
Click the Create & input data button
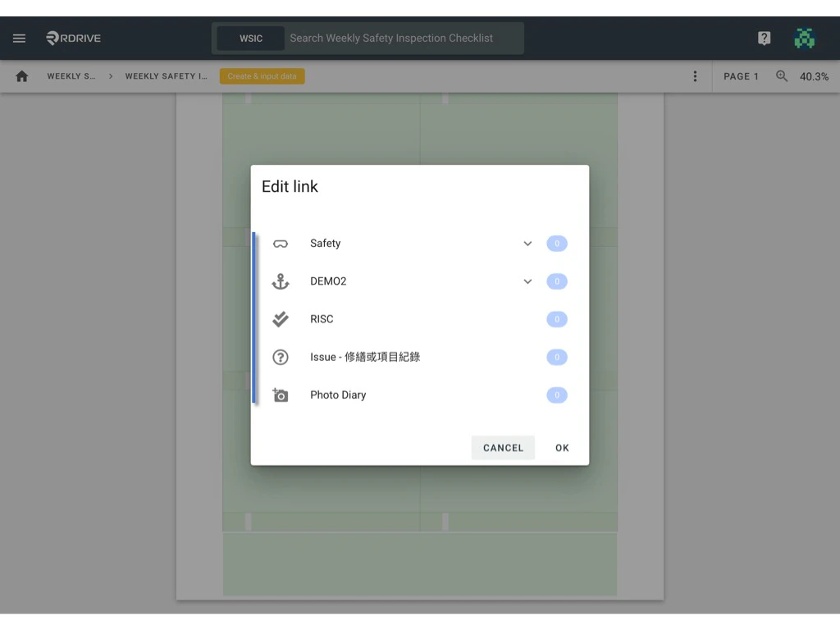pyautogui.click(x=262, y=75)
